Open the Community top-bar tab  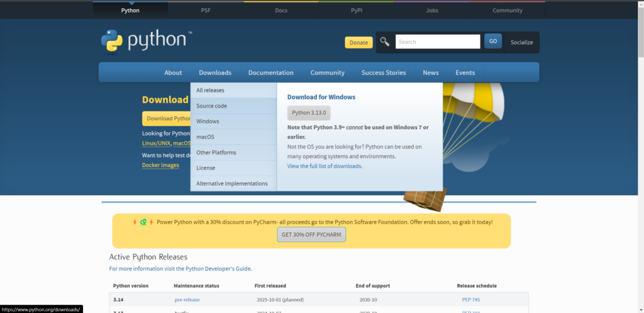click(508, 10)
